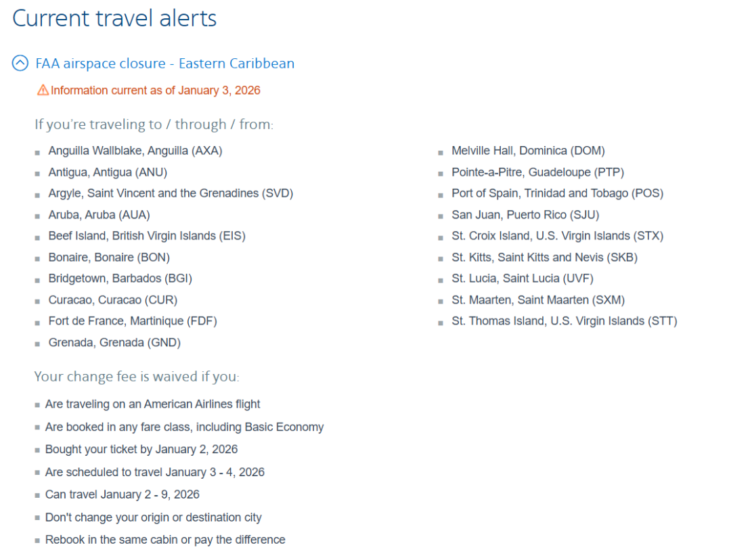The height and width of the screenshot is (560, 731).
Task: Open the FAA airspace closure - Eastern Caribbean link
Action: coord(164,64)
